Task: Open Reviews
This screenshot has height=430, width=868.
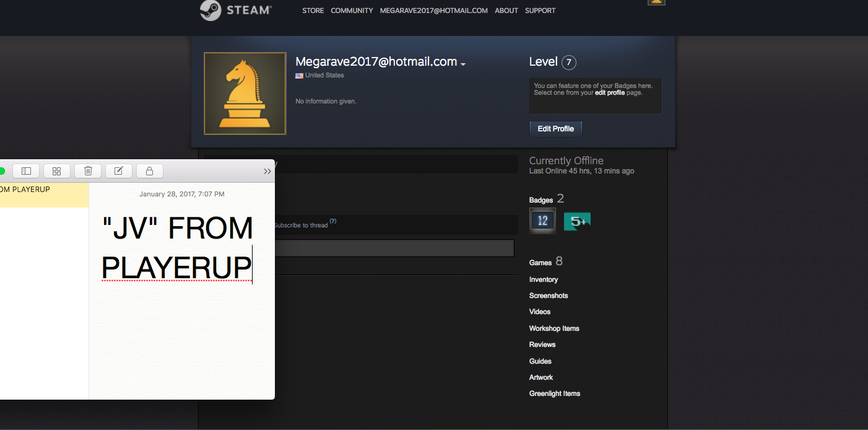Action: pos(542,344)
